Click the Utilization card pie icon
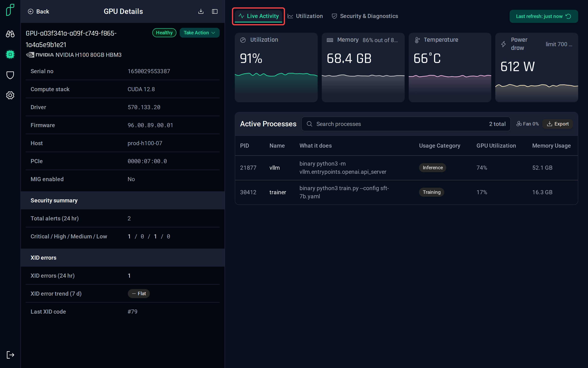 [x=243, y=40]
